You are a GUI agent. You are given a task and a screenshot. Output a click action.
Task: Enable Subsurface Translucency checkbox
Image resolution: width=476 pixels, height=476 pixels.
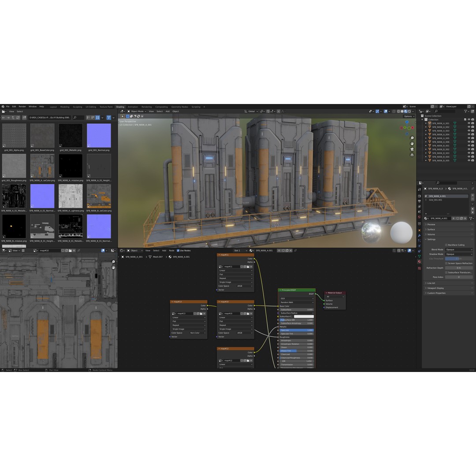click(x=446, y=272)
